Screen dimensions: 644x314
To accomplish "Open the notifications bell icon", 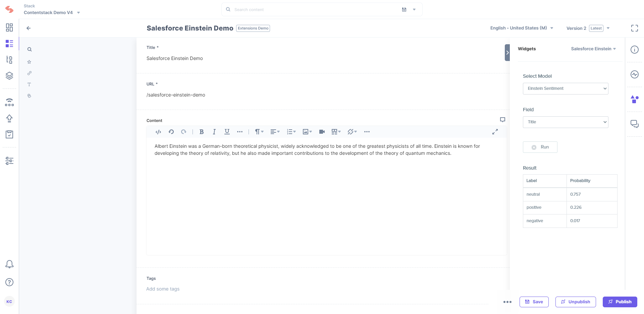I will [x=9, y=264].
